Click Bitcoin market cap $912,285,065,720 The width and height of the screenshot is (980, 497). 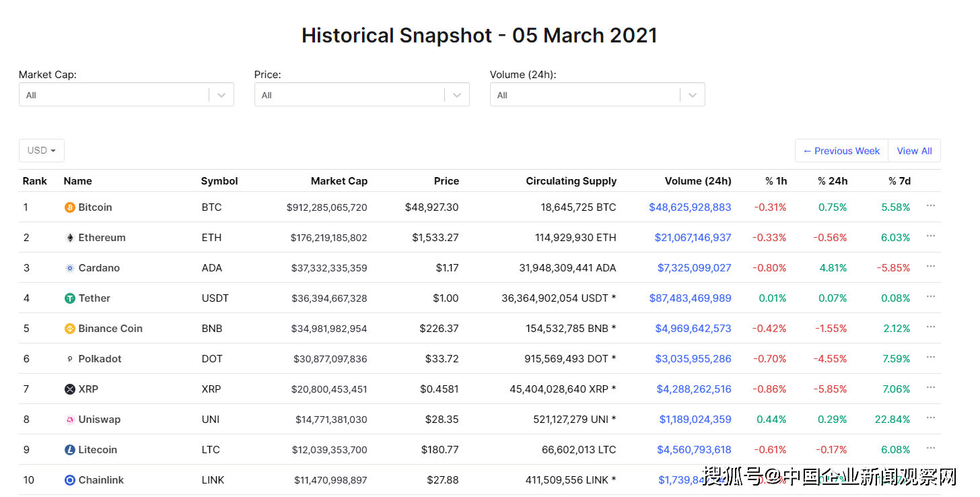pos(327,207)
